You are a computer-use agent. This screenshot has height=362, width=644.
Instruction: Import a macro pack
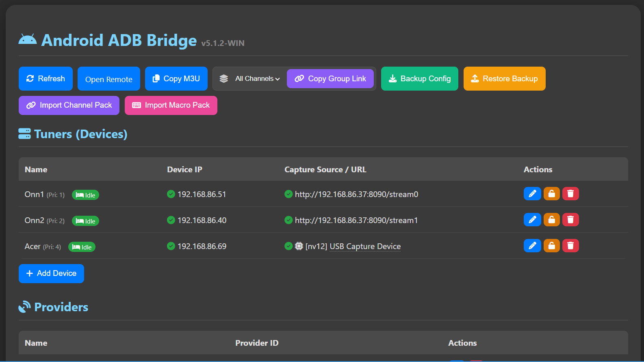pos(171,105)
